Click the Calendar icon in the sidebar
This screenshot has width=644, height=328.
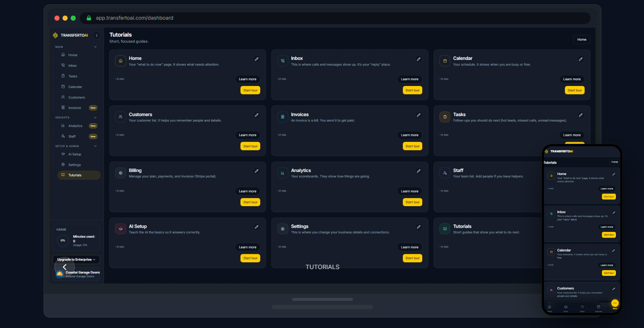point(63,87)
